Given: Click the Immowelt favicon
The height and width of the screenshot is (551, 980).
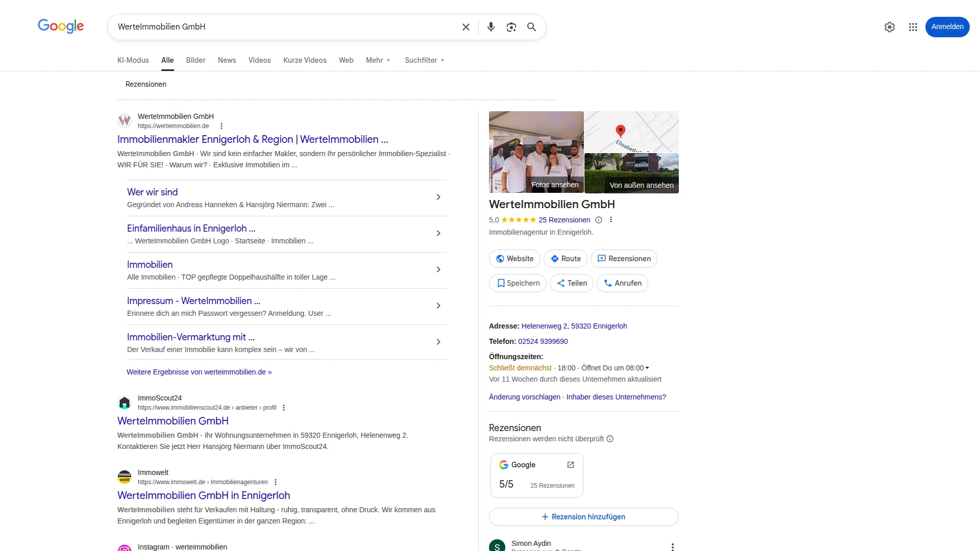Looking at the screenshot, I should (x=125, y=477).
